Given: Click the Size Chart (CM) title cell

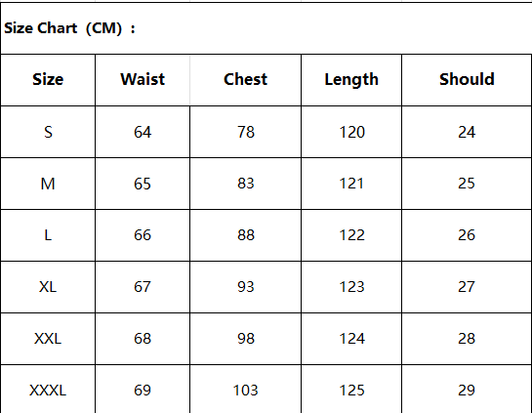Looking at the screenshot, I should pyautogui.click(x=266, y=28).
